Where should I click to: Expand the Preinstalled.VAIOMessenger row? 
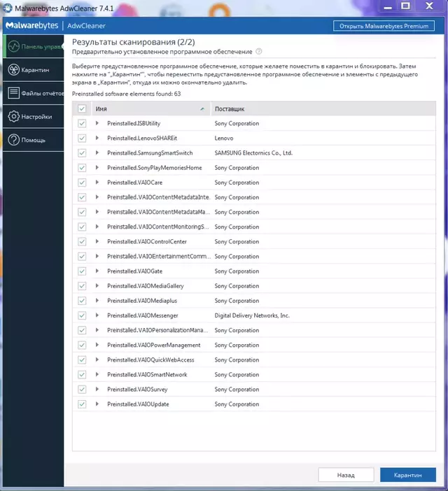point(97,315)
